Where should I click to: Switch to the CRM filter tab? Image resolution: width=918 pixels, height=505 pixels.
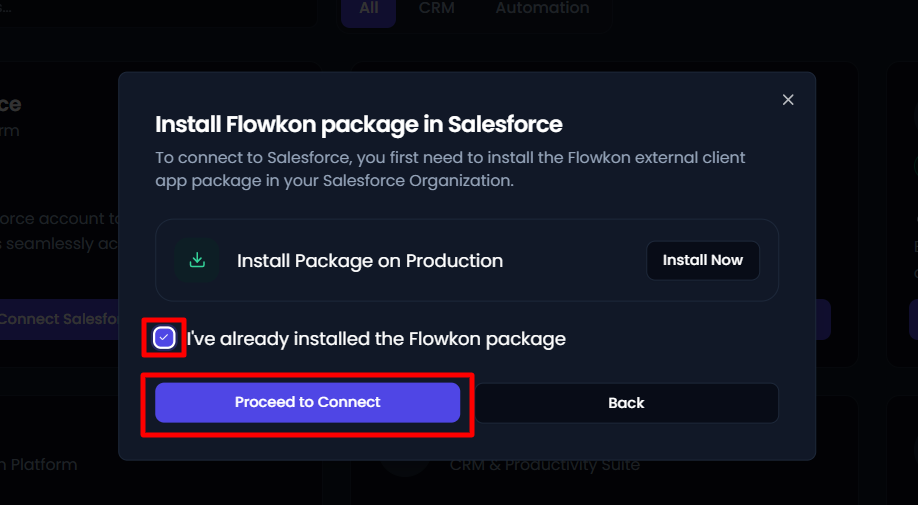tap(437, 9)
